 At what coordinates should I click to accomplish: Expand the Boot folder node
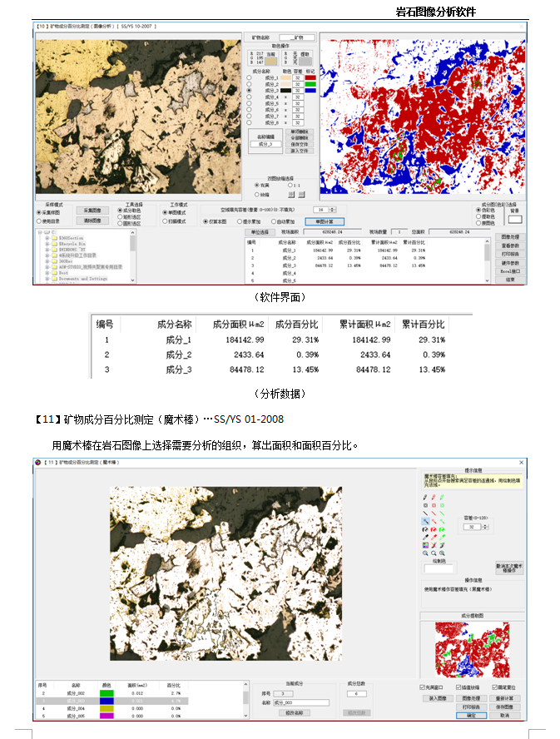(47, 272)
